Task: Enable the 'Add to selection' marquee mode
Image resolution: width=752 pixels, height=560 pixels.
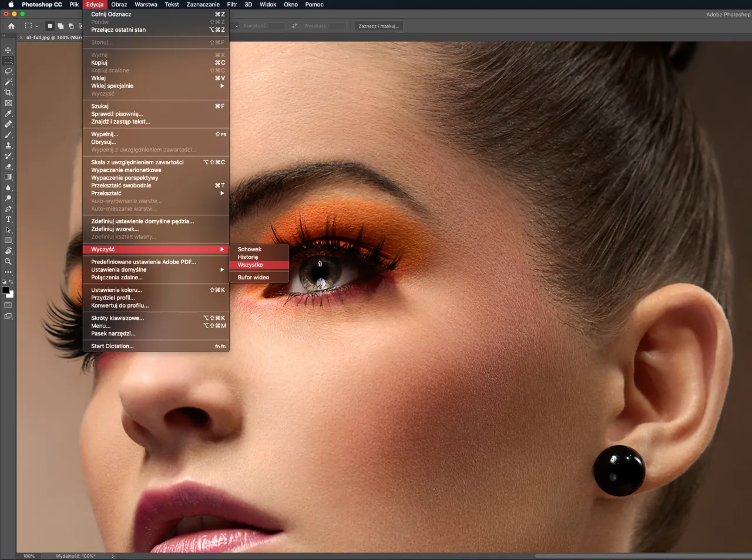Action: click(x=61, y=26)
